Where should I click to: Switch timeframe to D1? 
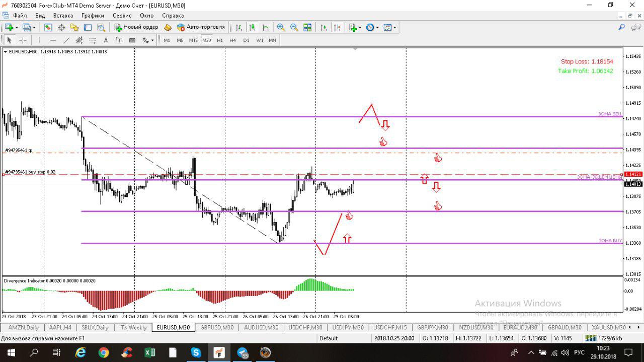(246, 40)
